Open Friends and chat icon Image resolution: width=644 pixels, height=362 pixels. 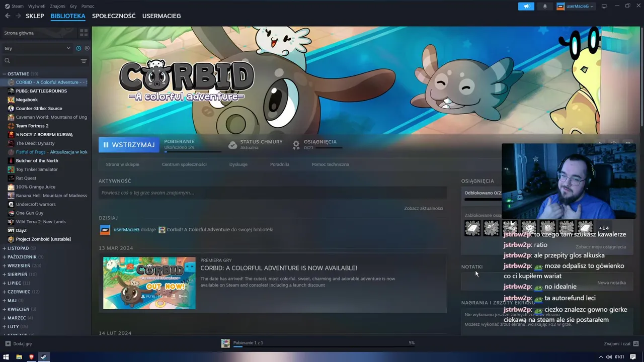click(635, 344)
